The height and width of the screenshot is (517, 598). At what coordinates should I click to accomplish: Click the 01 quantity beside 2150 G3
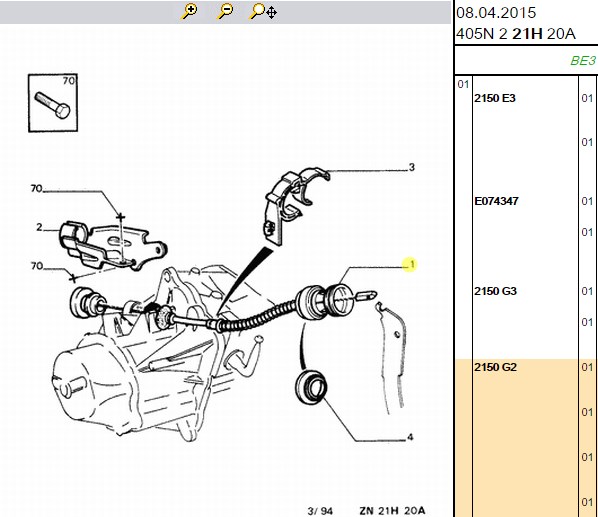pos(587,291)
